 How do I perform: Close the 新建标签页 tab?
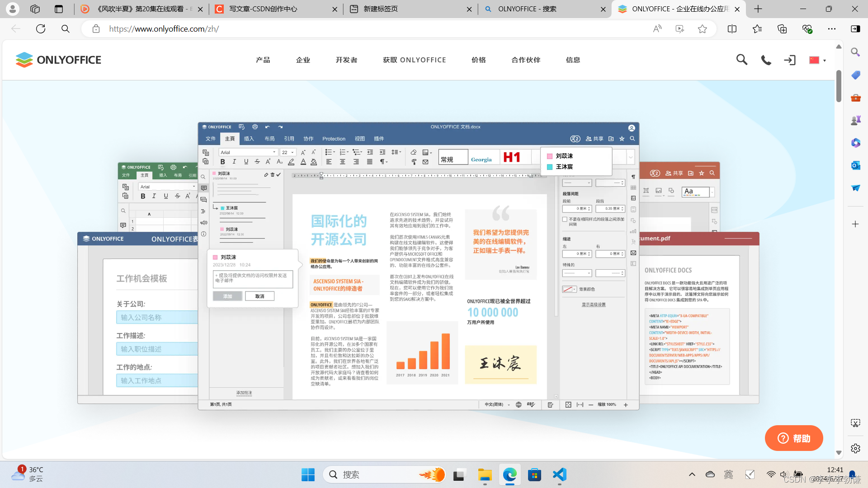pyautogui.click(x=469, y=9)
